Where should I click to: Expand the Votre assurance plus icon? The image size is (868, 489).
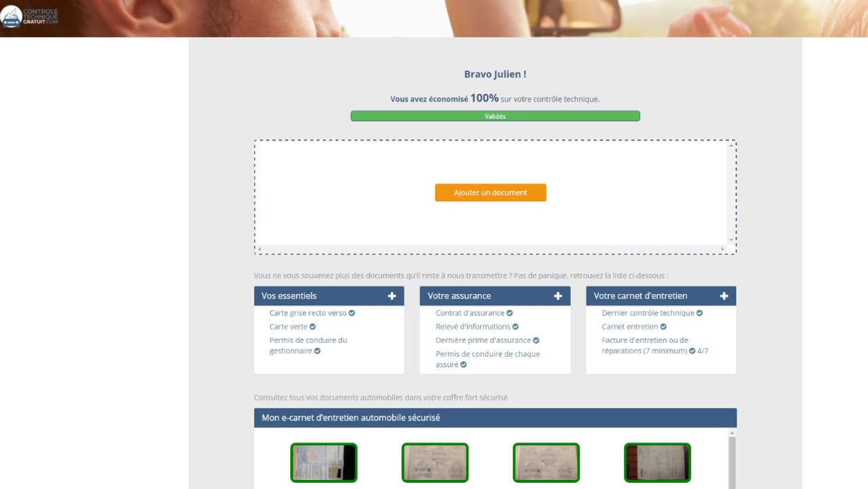[558, 296]
